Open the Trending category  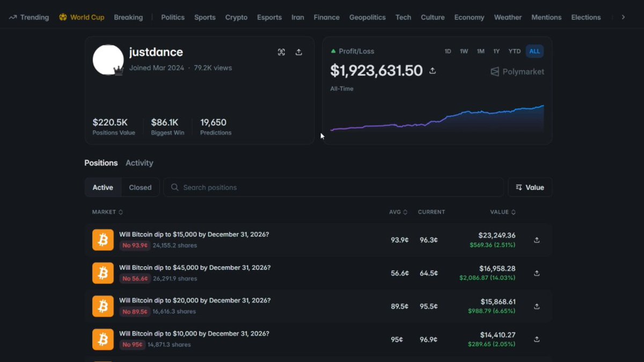point(29,17)
